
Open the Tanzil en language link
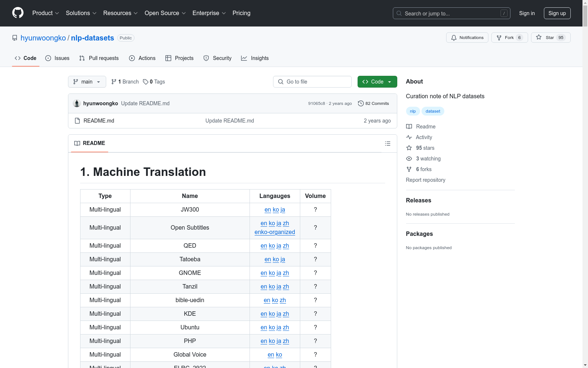coord(264,287)
